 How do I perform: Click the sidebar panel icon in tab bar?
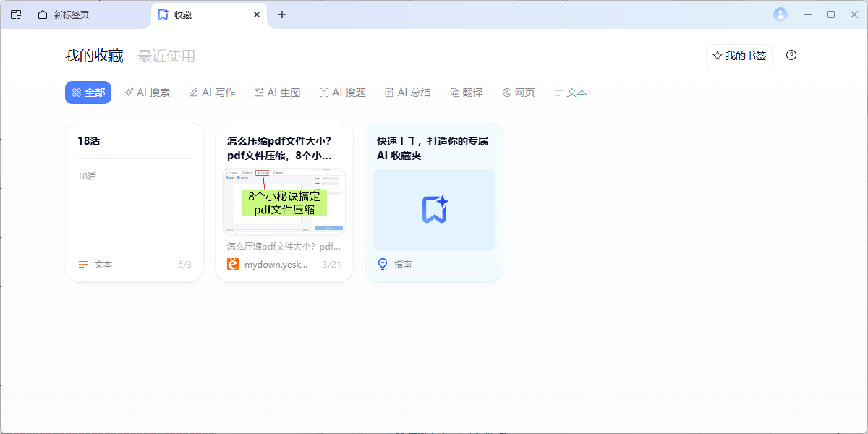pos(16,14)
